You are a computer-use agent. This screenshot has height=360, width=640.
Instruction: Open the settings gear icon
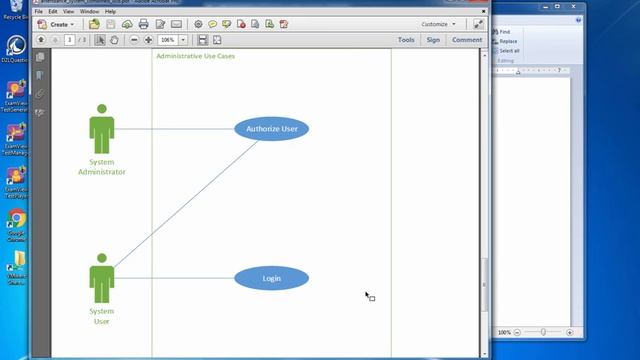[198, 24]
